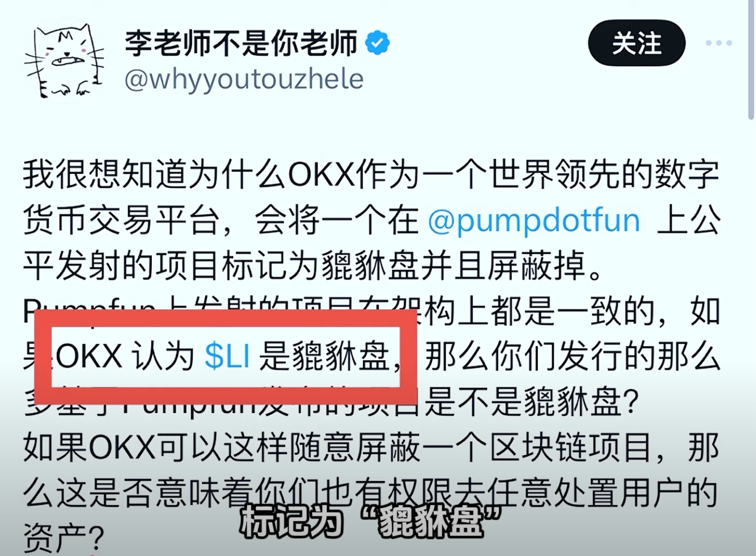Follow the account with 关注 button
The width and height of the screenshot is (756, 556).
[637, 43]
